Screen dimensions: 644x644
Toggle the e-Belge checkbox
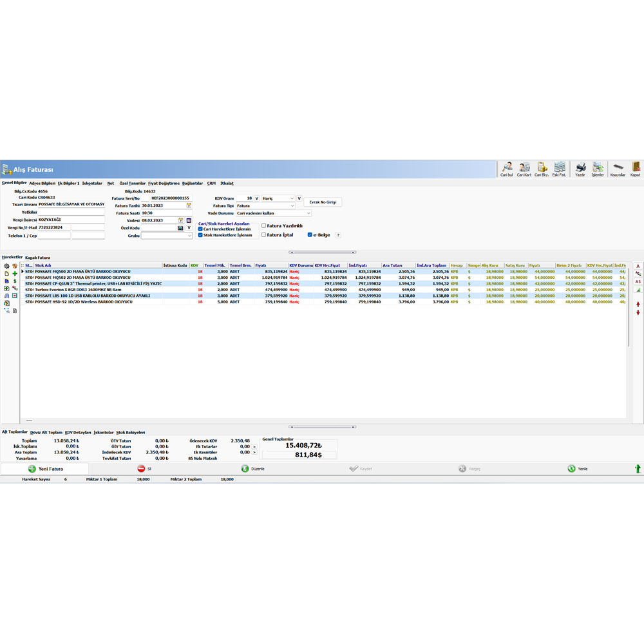click(x=310, y=235)
